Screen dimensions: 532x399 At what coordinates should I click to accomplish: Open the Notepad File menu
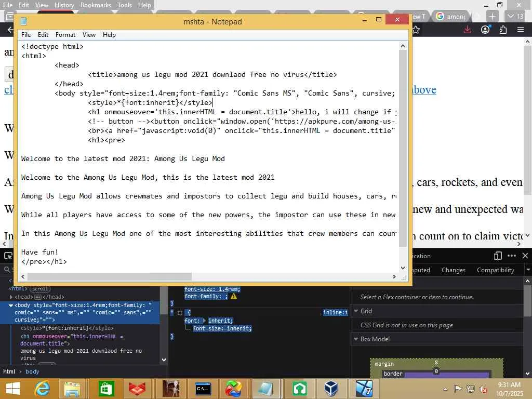coord(26,35)
